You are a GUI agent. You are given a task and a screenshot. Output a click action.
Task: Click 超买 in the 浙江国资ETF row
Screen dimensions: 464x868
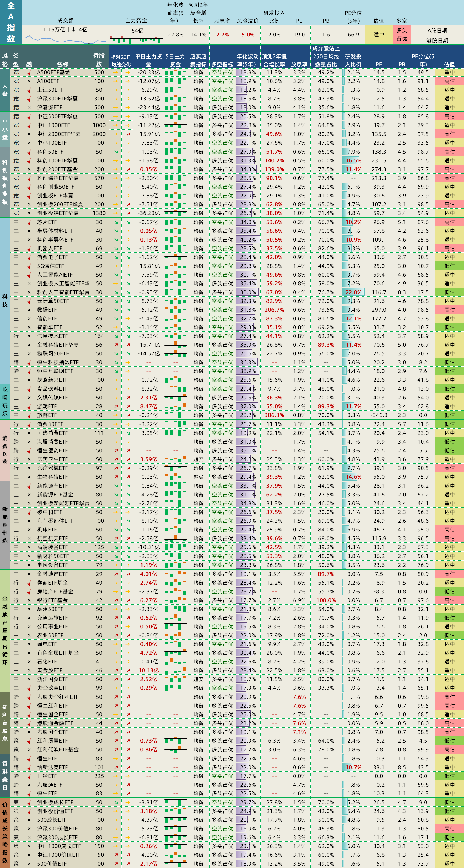coord(198,679)
